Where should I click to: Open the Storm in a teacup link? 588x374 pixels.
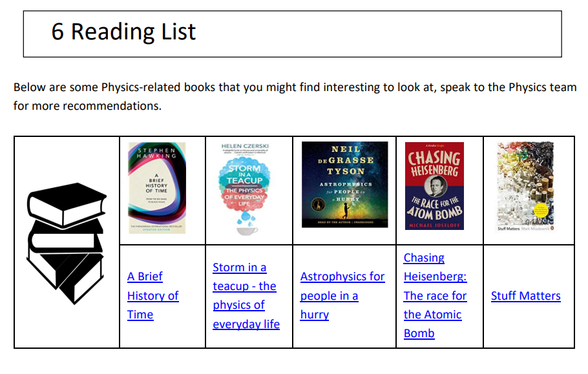click(x=246, y=296)
